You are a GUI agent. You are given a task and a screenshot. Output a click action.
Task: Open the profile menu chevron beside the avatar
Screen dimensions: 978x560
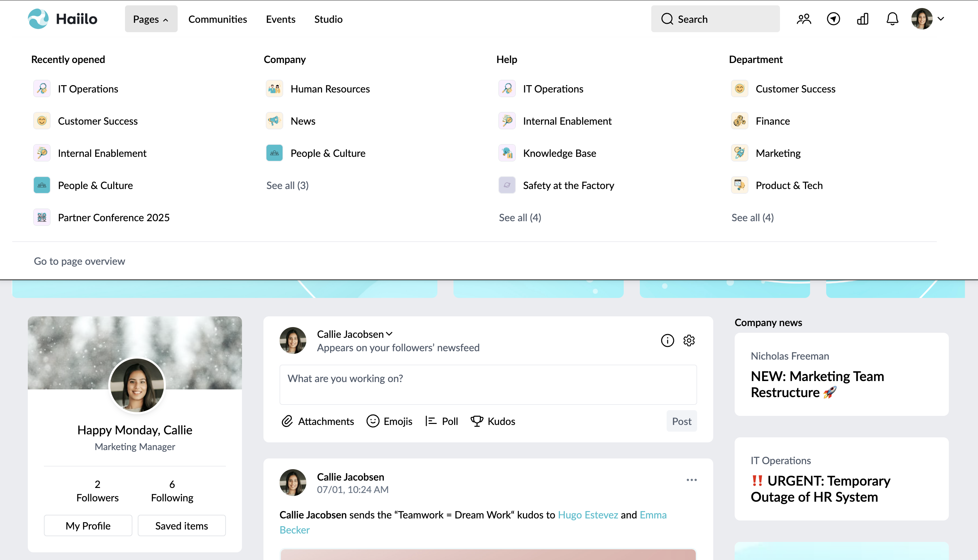(x=941, y=18)
